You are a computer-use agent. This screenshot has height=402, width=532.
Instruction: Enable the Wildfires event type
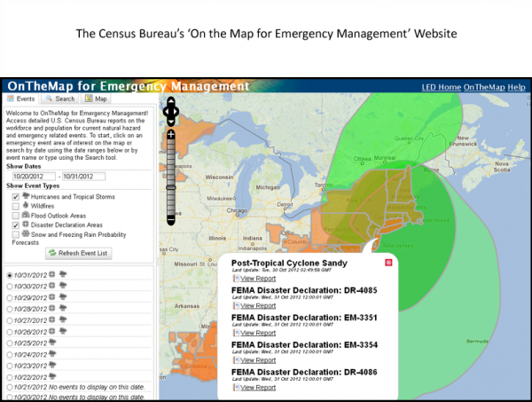[16, 206]
